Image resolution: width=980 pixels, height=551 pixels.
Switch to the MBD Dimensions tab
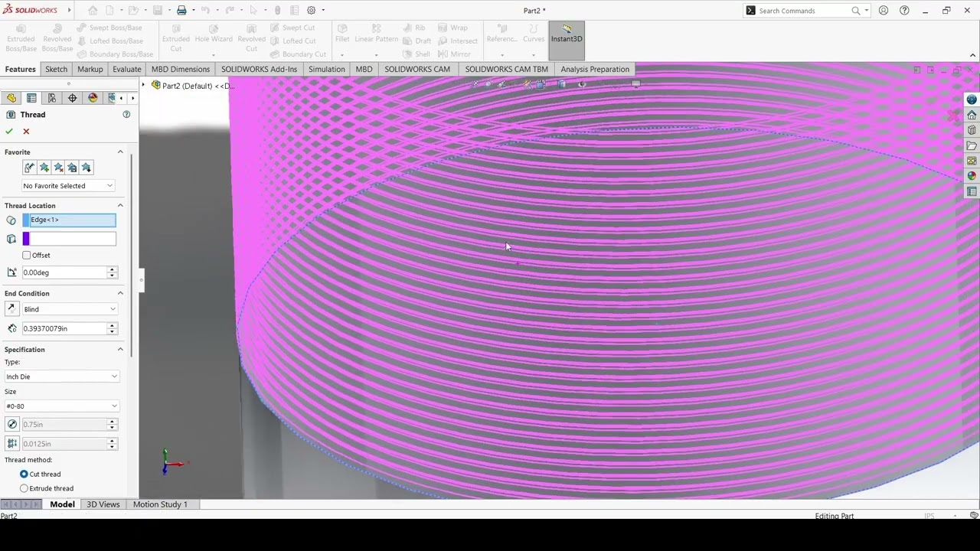coord(181,69)
